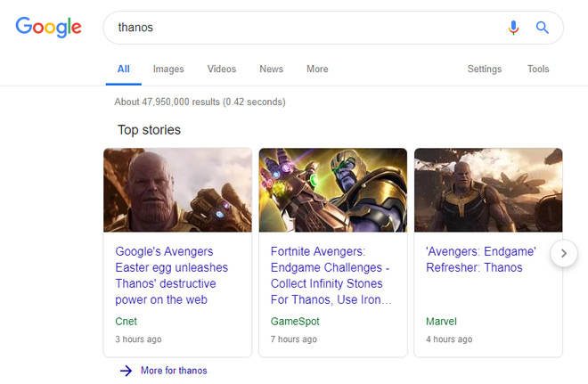Click the Cnet story's Thanos thumbnail
588x384 pixels.
coord(177,190)
